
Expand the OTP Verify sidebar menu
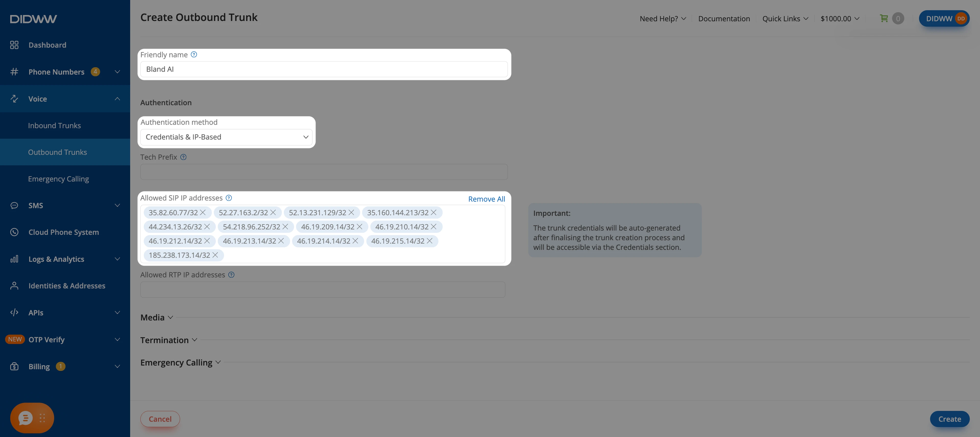[x=65, y=339]
